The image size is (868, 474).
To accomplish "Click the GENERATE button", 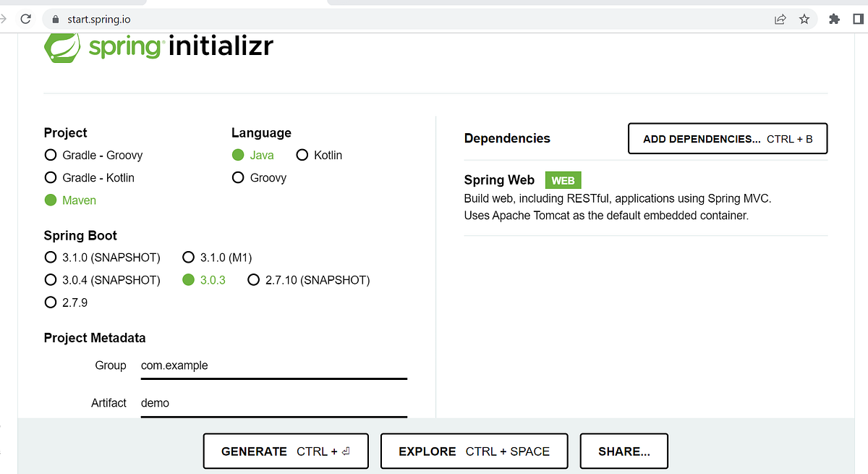I will [285, 451].
